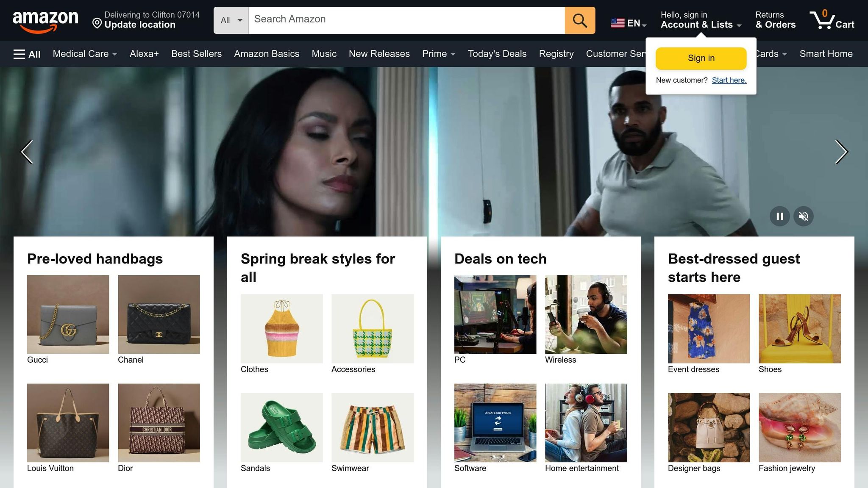Pause the hero video

pos(779,216)
